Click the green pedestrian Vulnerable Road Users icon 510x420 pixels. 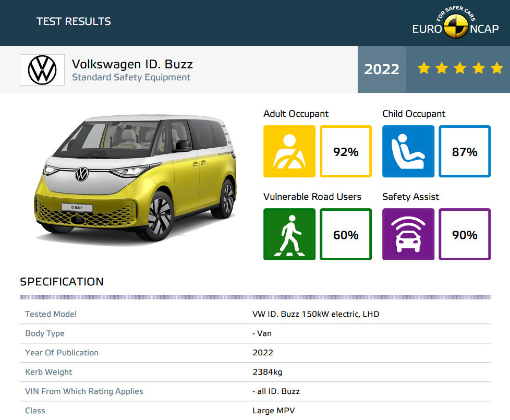tap(289, 234)
